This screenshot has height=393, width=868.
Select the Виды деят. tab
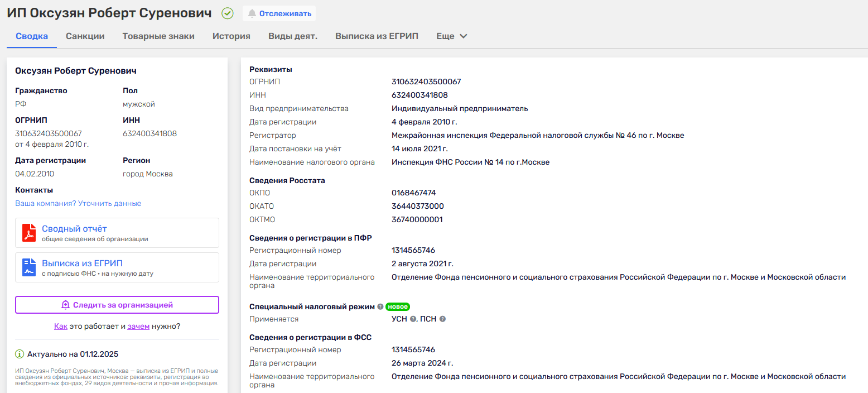coord(293,36)
